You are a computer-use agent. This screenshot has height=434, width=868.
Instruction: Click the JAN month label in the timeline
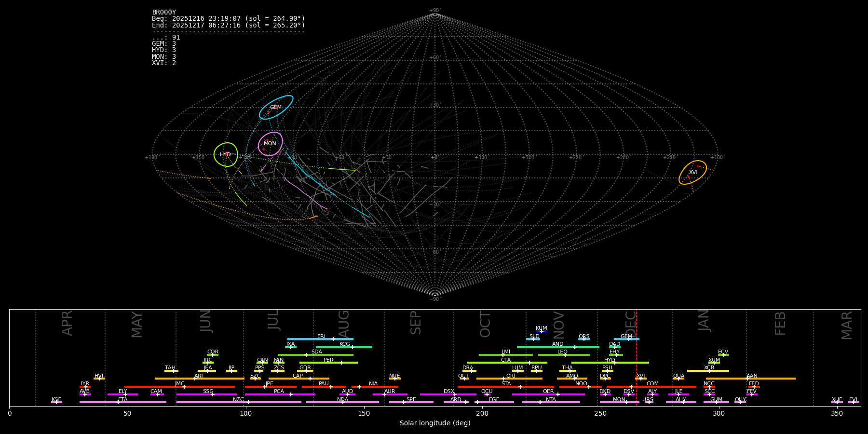pos(704,321)
